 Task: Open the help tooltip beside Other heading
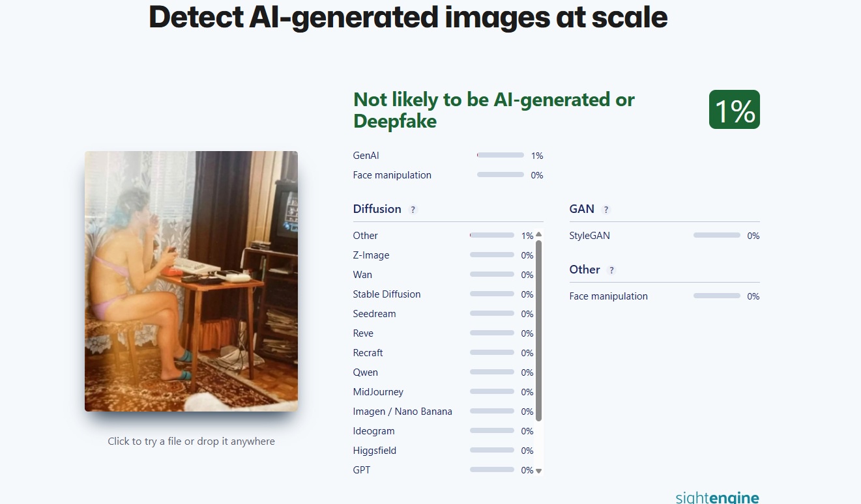click(x=611, y=270)
